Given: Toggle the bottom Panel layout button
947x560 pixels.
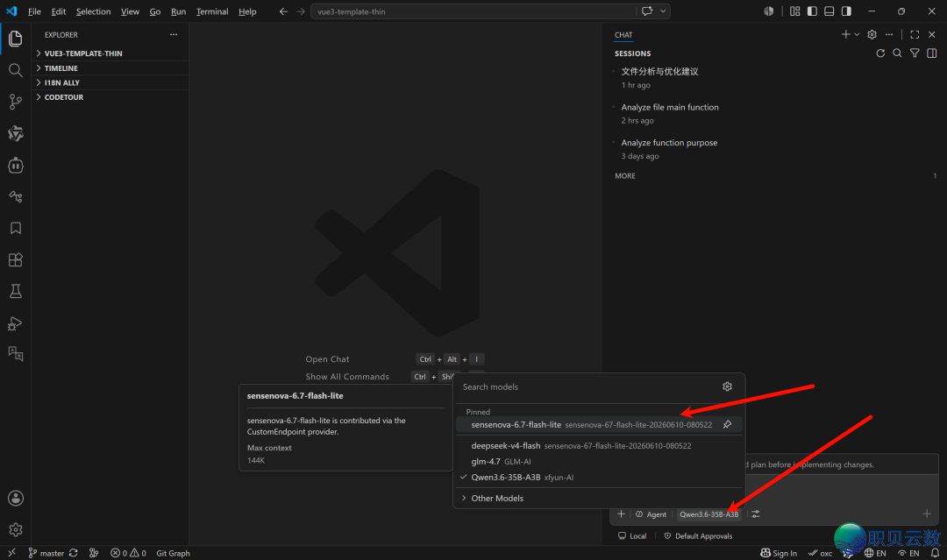Looking at the screenshot, I should pos(830,11).
